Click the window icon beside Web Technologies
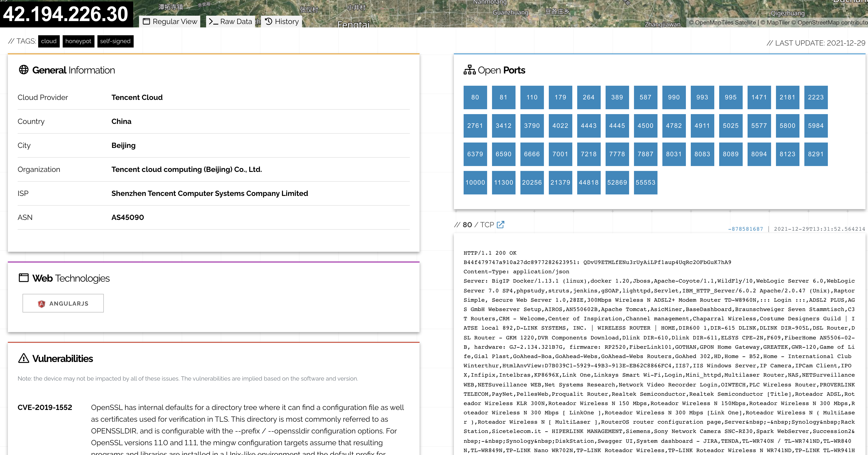 (x=23, y=278)
